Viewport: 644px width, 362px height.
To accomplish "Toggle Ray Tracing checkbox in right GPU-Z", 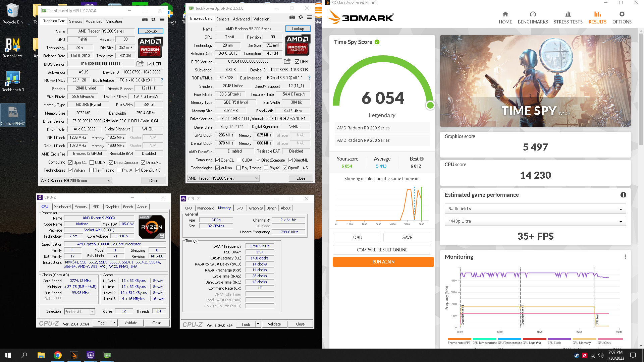I will coord(238,168).
